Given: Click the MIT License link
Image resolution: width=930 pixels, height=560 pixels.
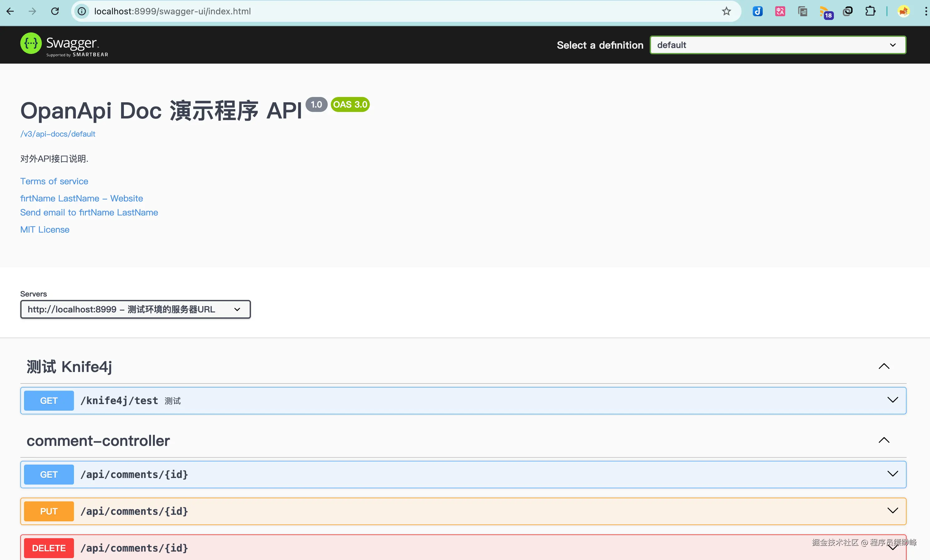Looking at the screenshot, I should [45, 229].
